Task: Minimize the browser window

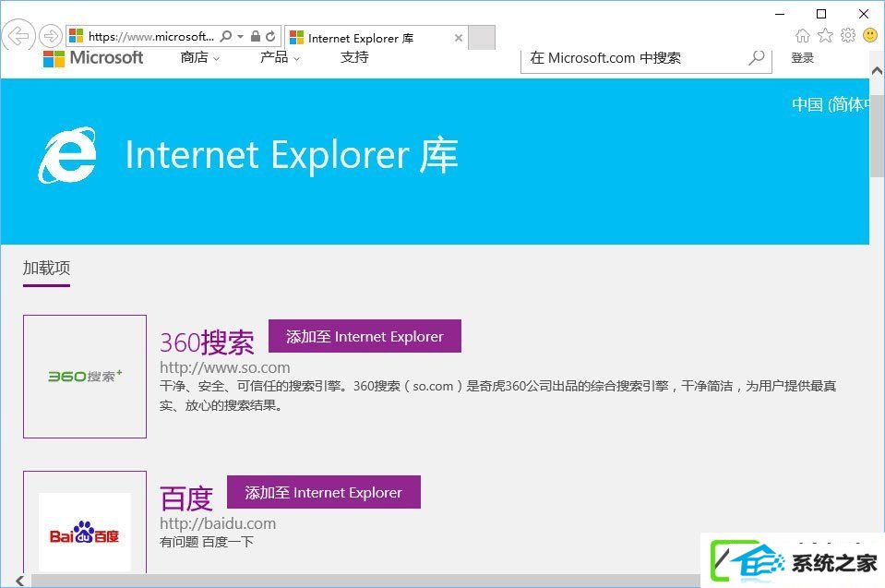Action: point(780,14)
